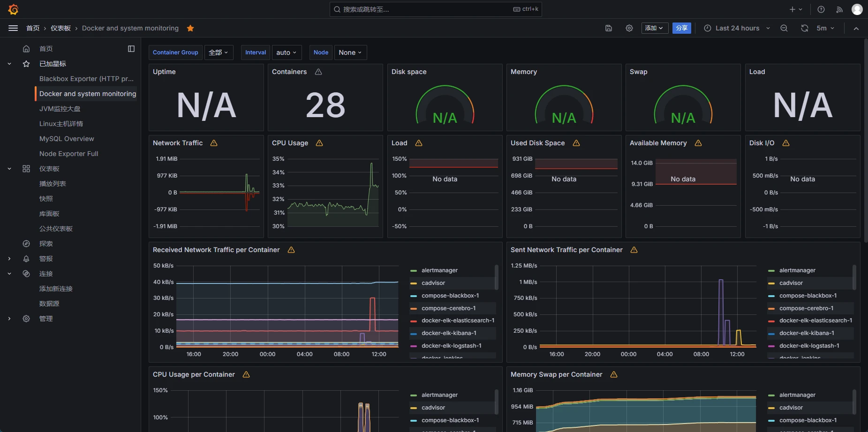
Task: Open Node Exporter Full dashboard
Action: (69, 154)
